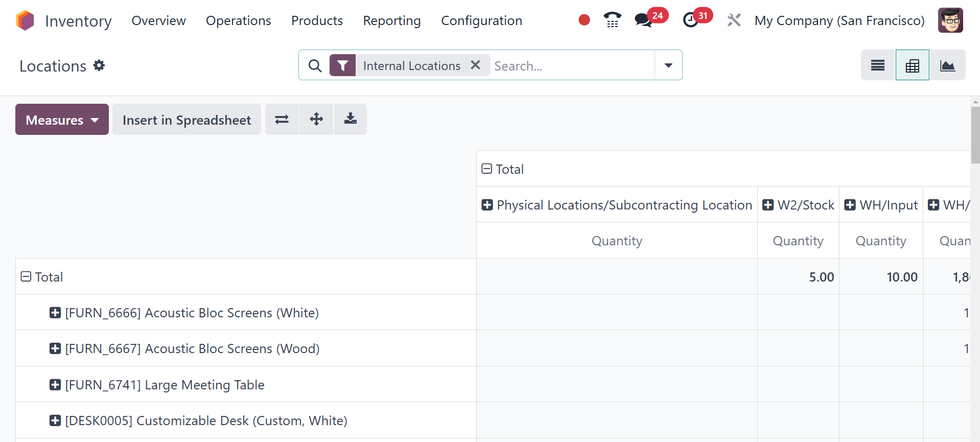980x442 pixels.
Task: Open the Reporting menu
Action: 391,20
